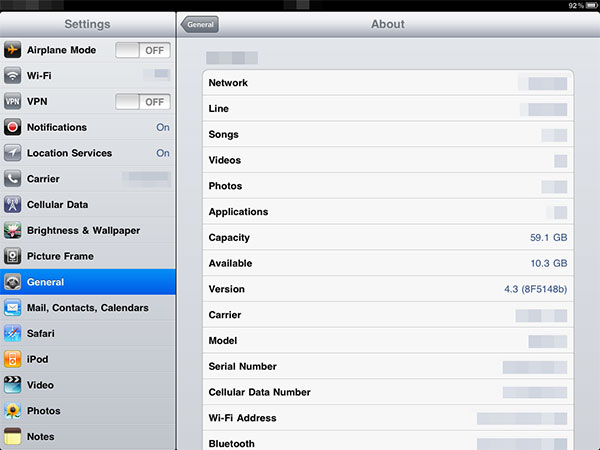The width and height of the screenshot is (600, 450).
Task: Tap the Notifications On status value
Action: click(x=163, y=127)
